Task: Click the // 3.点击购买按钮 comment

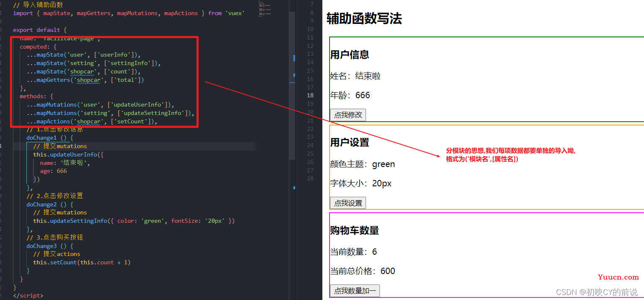Action: pyautogui.click(x=55, y=237)
